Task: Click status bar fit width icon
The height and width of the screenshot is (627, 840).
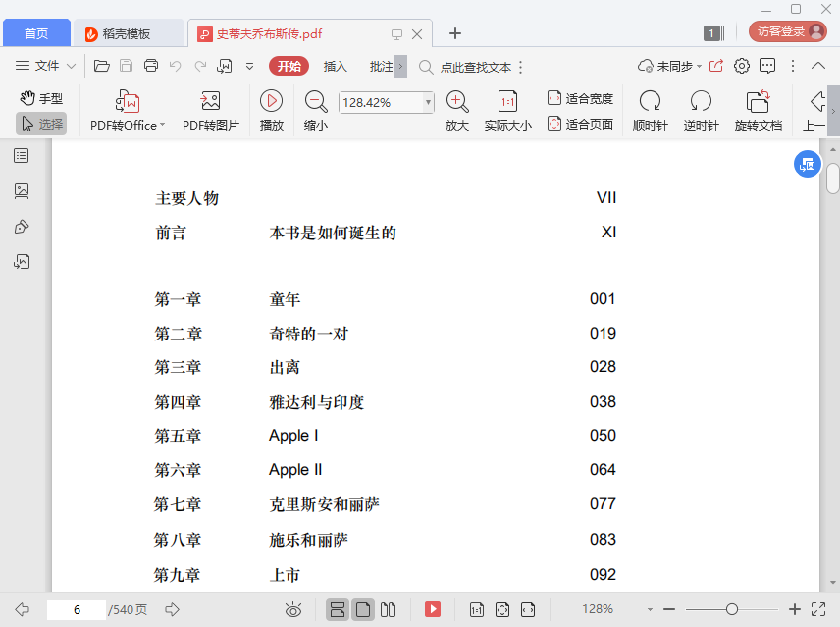Action: pos(528,609)
